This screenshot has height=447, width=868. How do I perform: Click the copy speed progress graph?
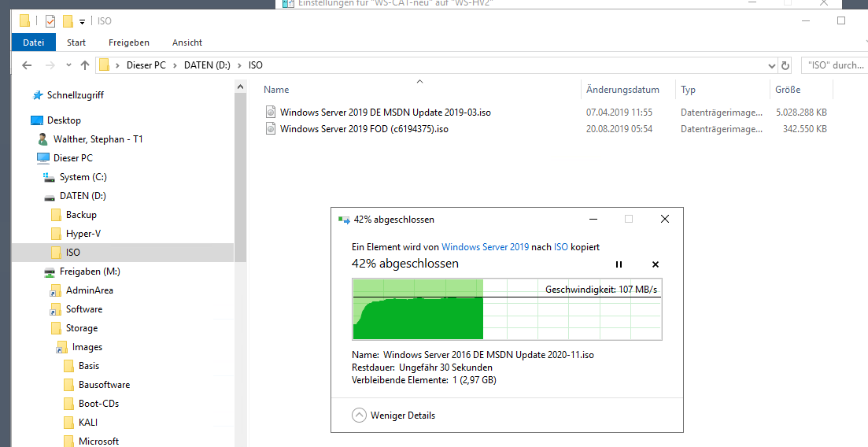(507, 309)
